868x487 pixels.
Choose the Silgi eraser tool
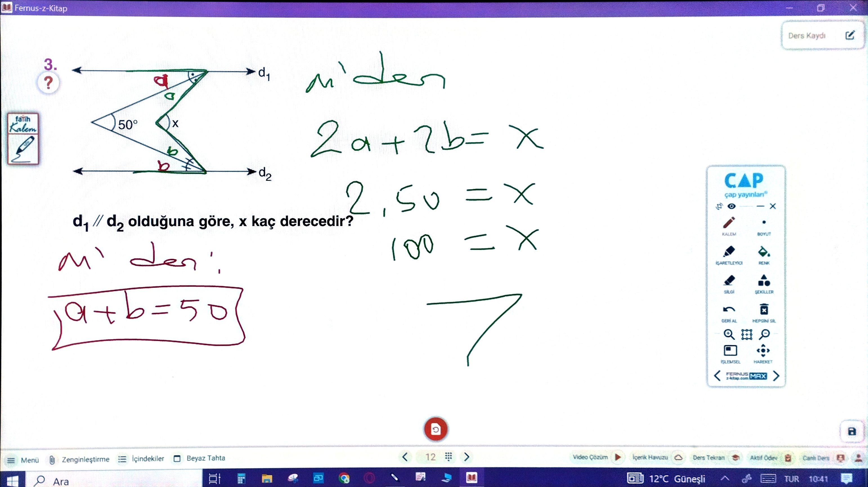point(729,281)
